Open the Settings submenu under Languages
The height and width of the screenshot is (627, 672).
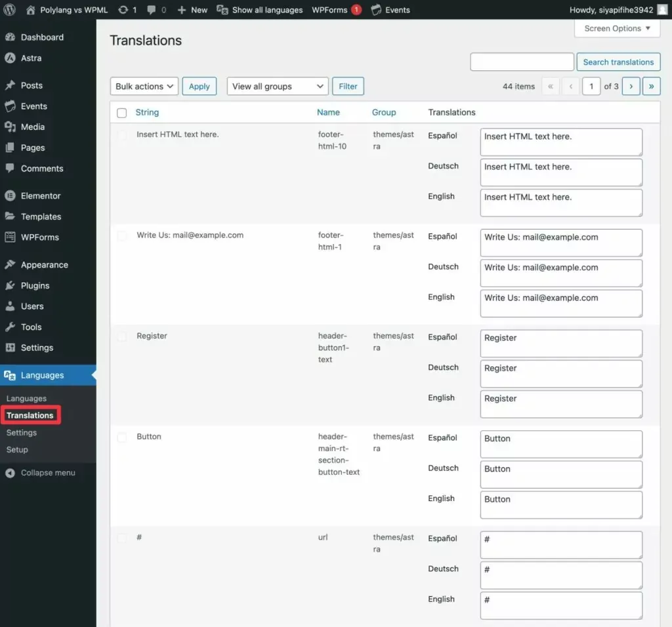22,433
